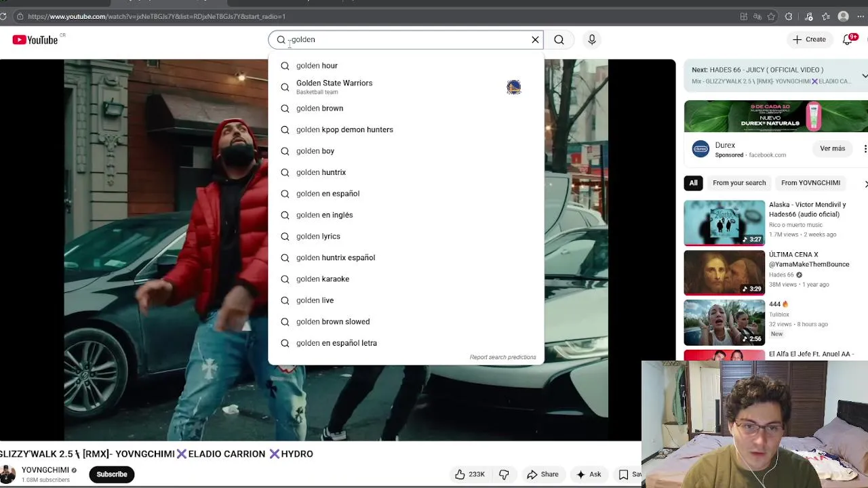The height and width of the screenshot is (488, 868).
Task: Like the video with thumbs up
Action: pos(460,474)
